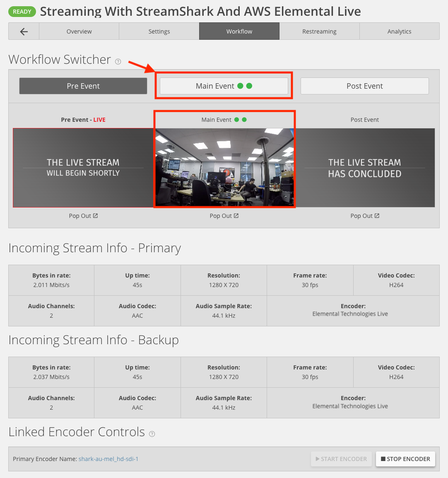Screen dimensions: 448x478
Task: Select the 2.011 Mbits/s primary bitrate value
Action: click(x=51, y=285)
